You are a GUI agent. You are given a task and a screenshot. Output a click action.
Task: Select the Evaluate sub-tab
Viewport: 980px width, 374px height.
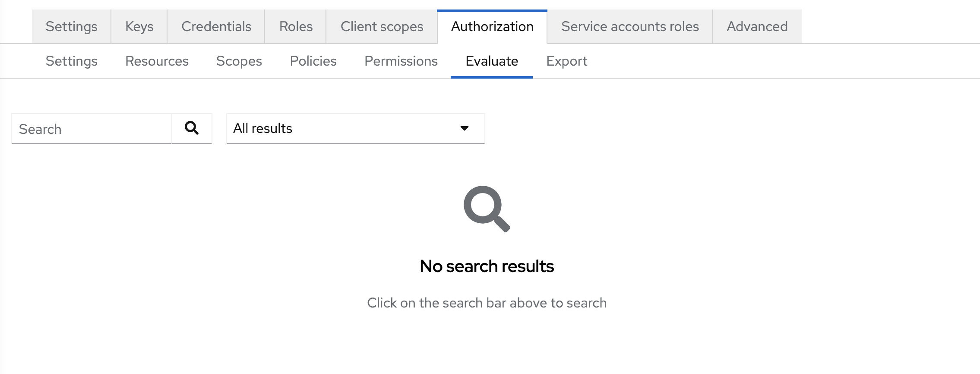point(491,61)
